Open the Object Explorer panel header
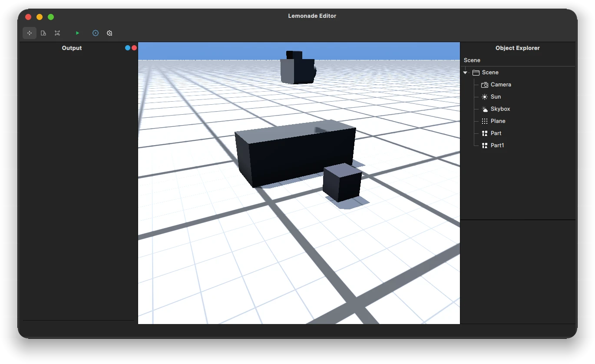This screenshot has width=595, height=364. [518, 48]
